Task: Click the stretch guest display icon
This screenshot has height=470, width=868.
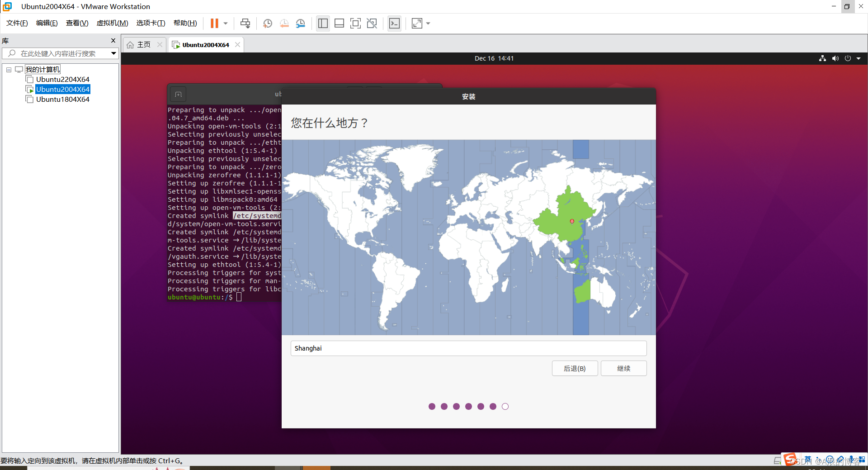Action: (x=417, y=23)
